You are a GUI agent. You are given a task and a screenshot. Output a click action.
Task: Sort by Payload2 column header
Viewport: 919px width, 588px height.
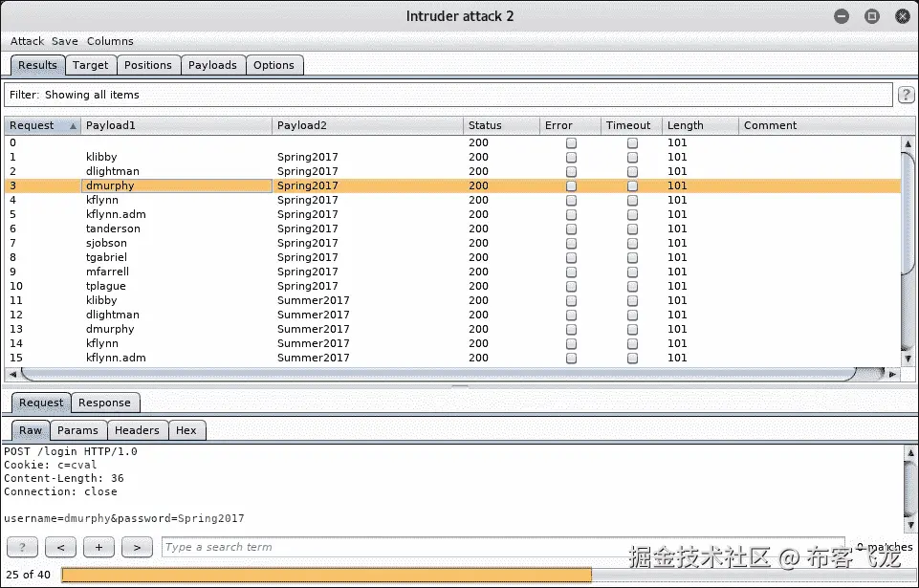tap(367, 125)
